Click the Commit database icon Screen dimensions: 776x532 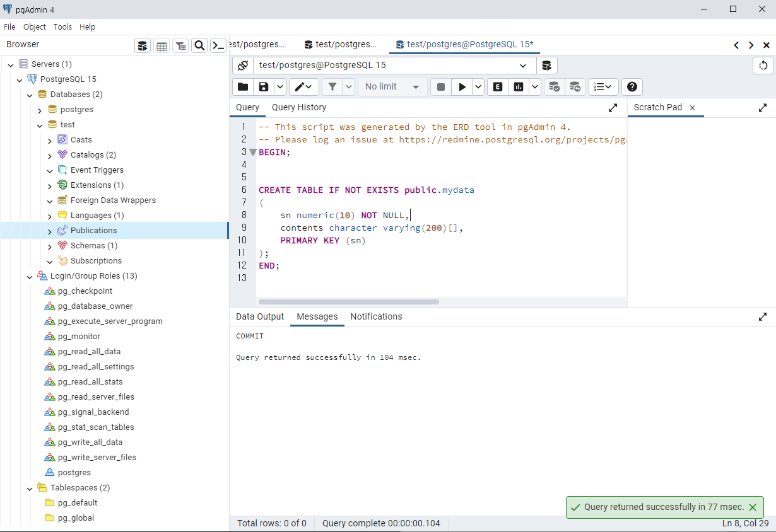coord(554,87)
